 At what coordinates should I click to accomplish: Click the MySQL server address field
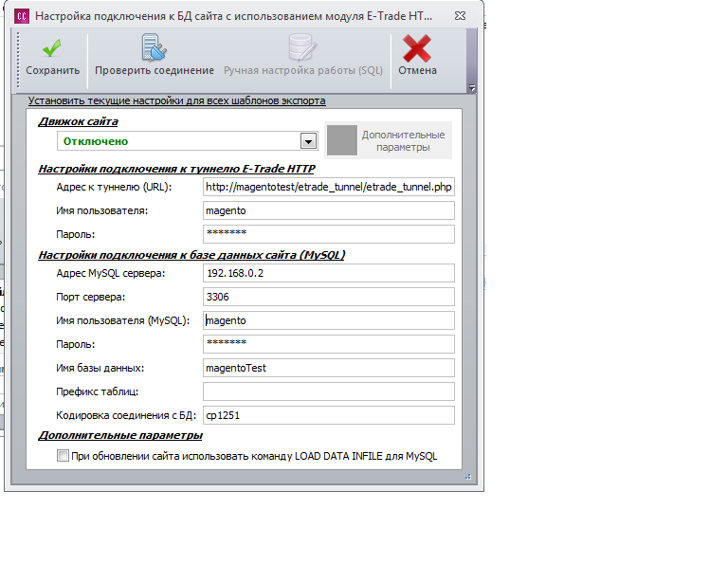tap(329, 273)
